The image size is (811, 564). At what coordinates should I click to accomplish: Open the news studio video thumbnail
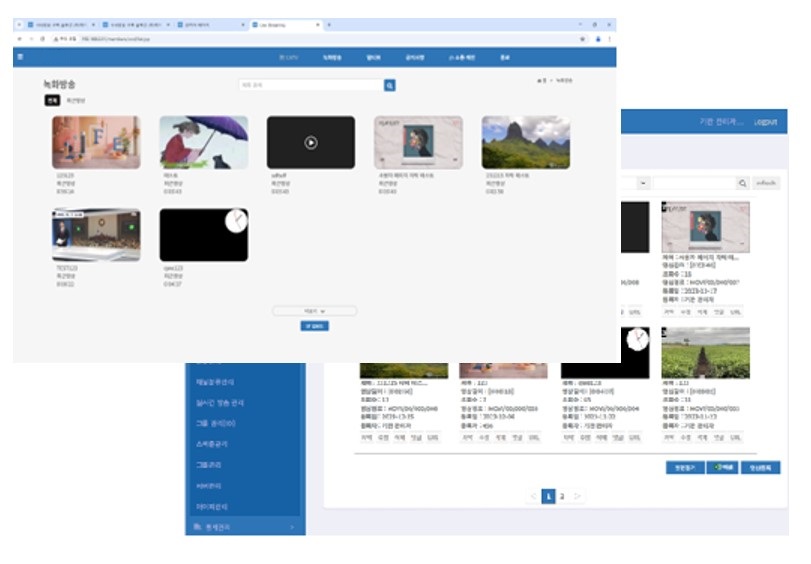point(96,235)
